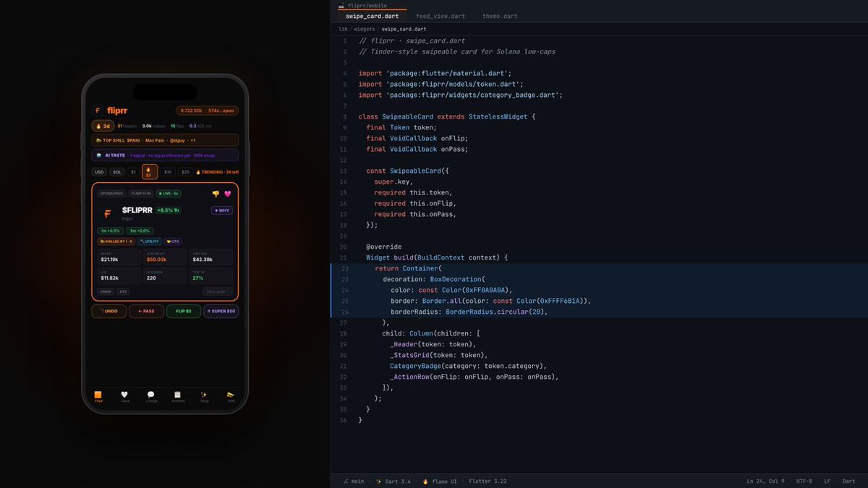868x488 pixels.
Task: Click the git branch main indicator
Action: pos(354,481)
